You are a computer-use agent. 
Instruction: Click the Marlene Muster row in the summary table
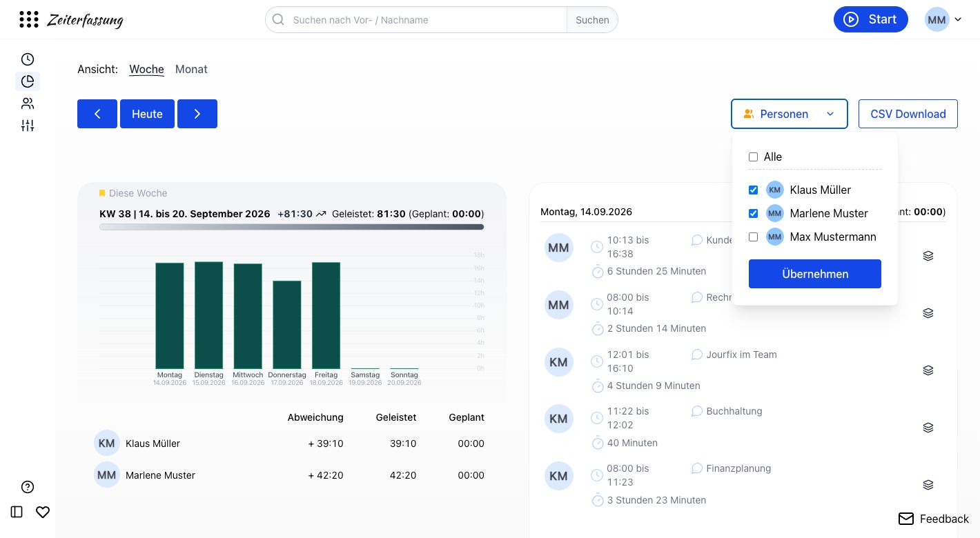[x=289, y=475]
